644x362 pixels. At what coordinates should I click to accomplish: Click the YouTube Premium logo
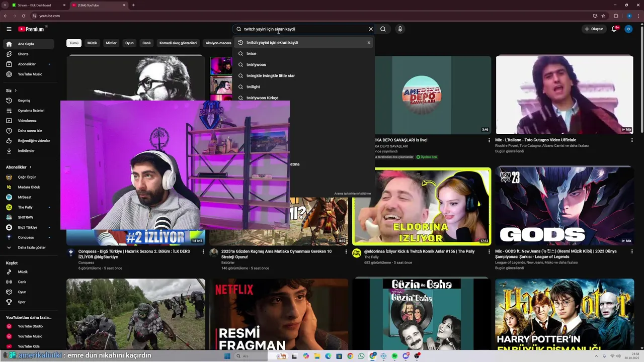pos(32,29)
